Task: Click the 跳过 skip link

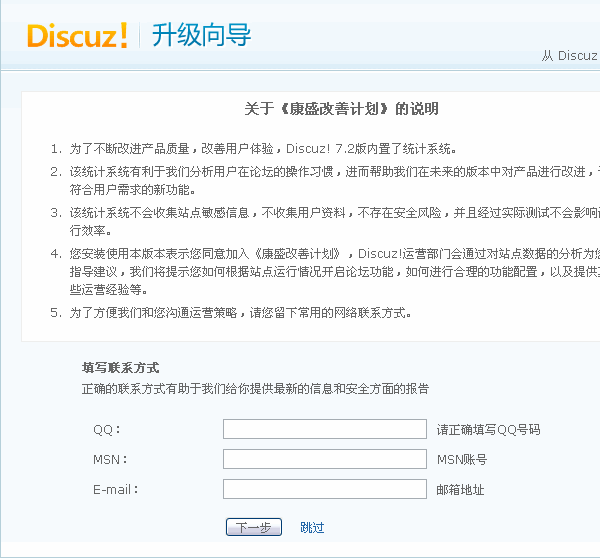Action: [x=312, y=527]
